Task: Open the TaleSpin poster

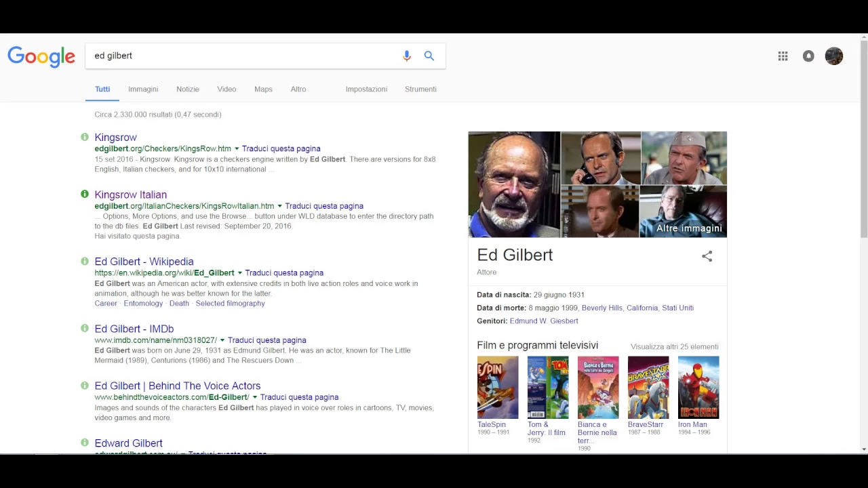Action: pyautogui.click(x=498, y=387)
